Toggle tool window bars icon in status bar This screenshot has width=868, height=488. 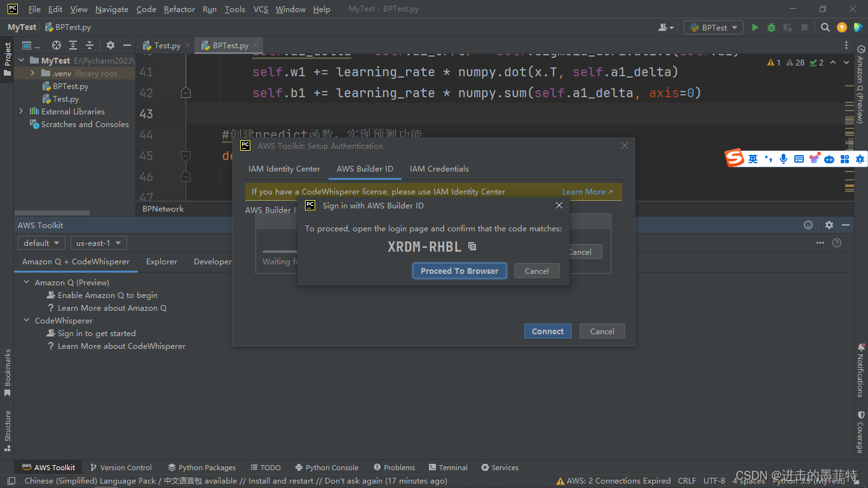pyautogui.click(x=11, y=481)
